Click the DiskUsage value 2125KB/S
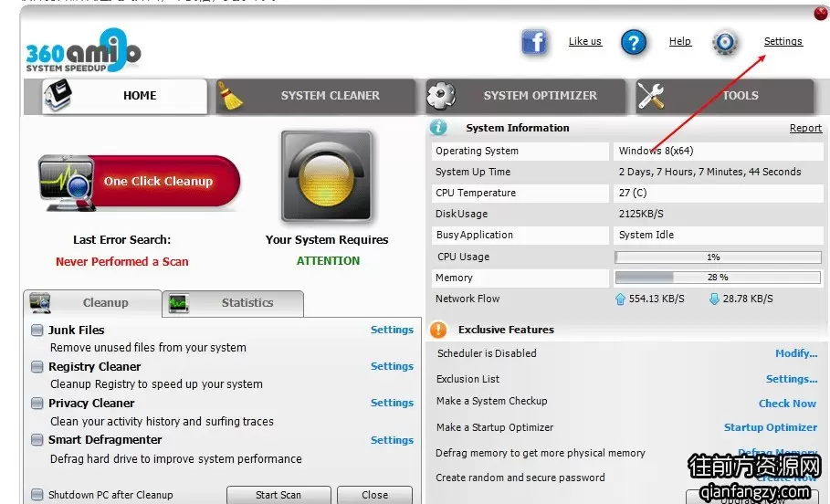This screenshot has height=504, width=830. coord(640,214)
